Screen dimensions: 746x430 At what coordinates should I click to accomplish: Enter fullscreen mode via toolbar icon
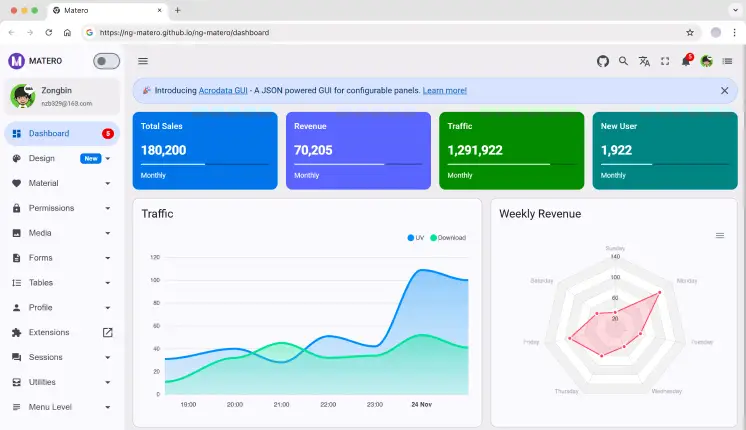click(665, 61)
